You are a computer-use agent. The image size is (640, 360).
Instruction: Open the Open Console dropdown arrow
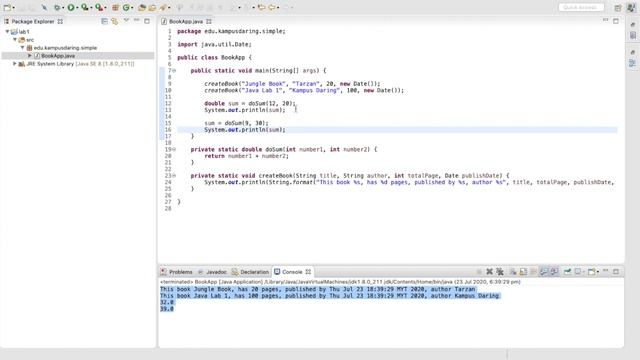[x=598, y=272]
